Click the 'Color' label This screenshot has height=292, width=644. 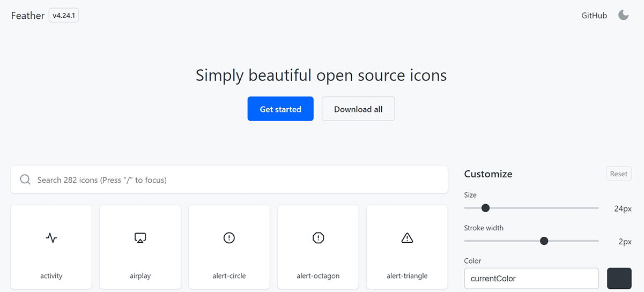pos(473,261)
